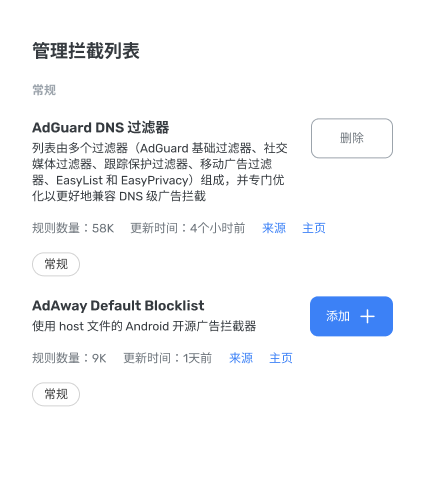Click the 添加 label on blue button
Screen dimensions: 425x483
click(338, 316)
